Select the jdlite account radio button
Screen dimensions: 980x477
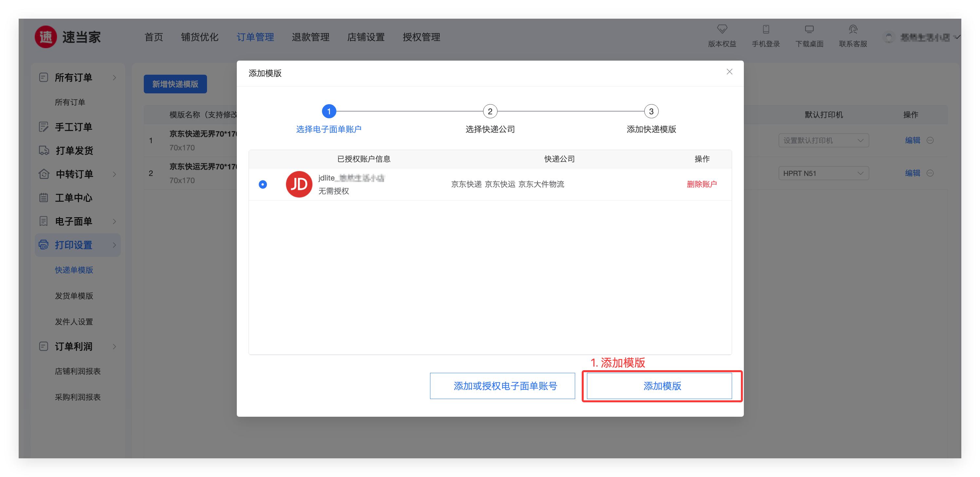[x=262, y=184]
